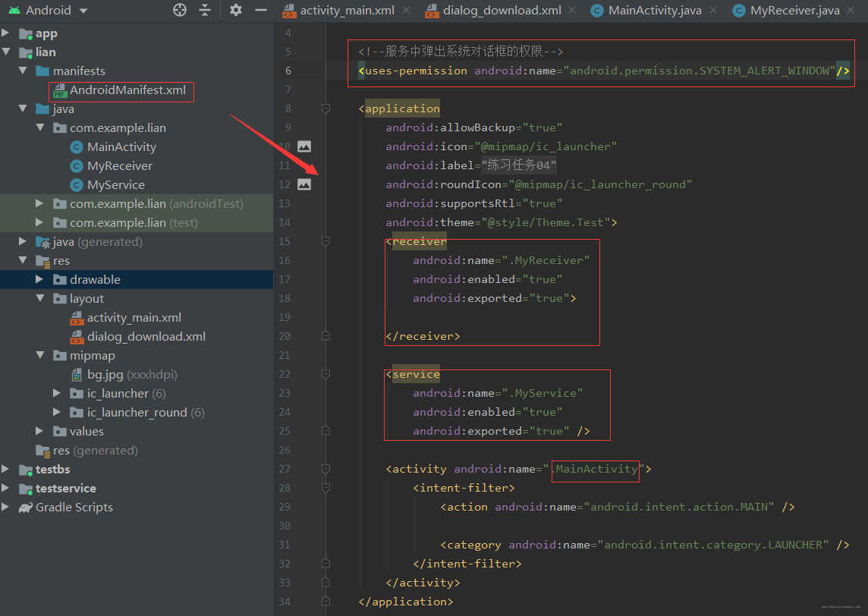The height and width of the screenshot is (616, 868).
Task: Expand java (generated) folder
Action: 23,240
